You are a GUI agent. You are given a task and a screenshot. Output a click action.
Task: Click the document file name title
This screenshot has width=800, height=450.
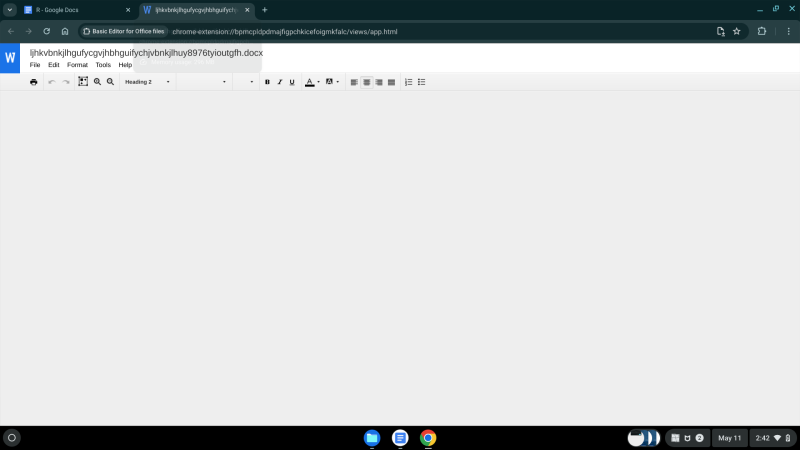pos(146,53)
